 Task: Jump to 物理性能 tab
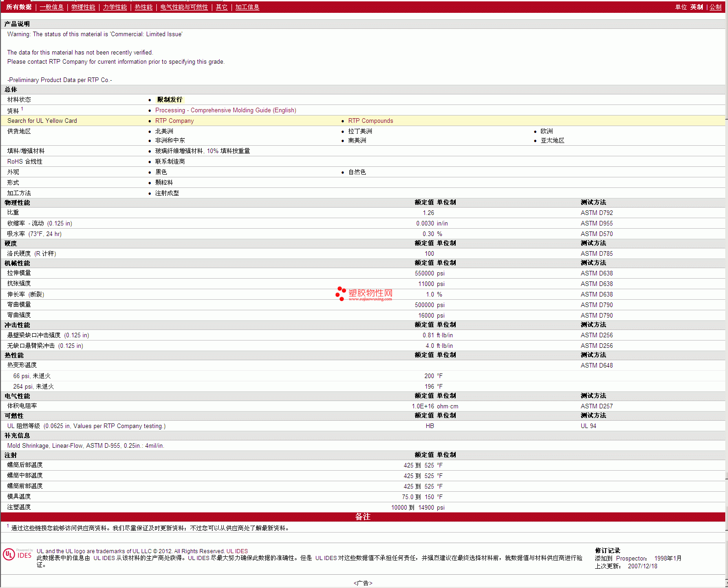tap(83, 7)
